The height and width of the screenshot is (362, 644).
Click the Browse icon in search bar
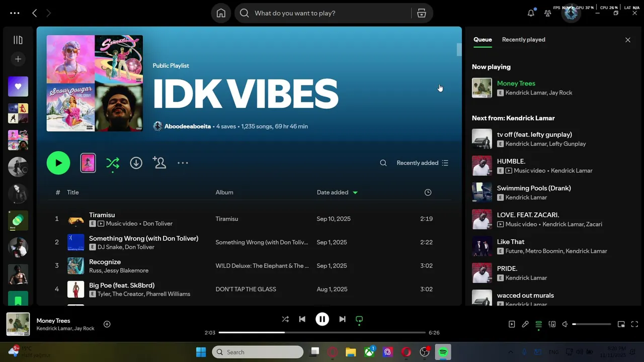422,13
